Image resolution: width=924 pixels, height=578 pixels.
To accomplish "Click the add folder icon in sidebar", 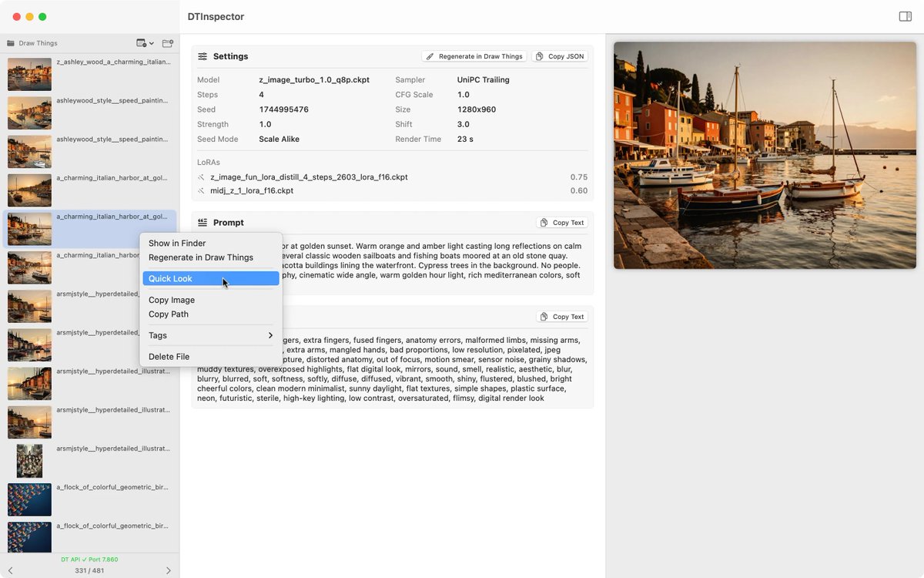I will coord(167,43).
